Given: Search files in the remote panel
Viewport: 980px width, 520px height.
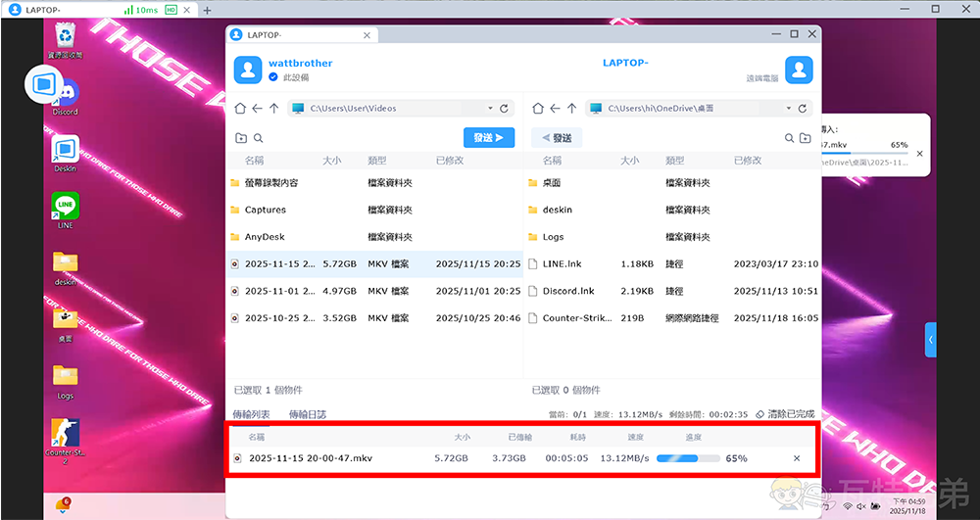Looking at the screenshot, I should coord(789,139).
